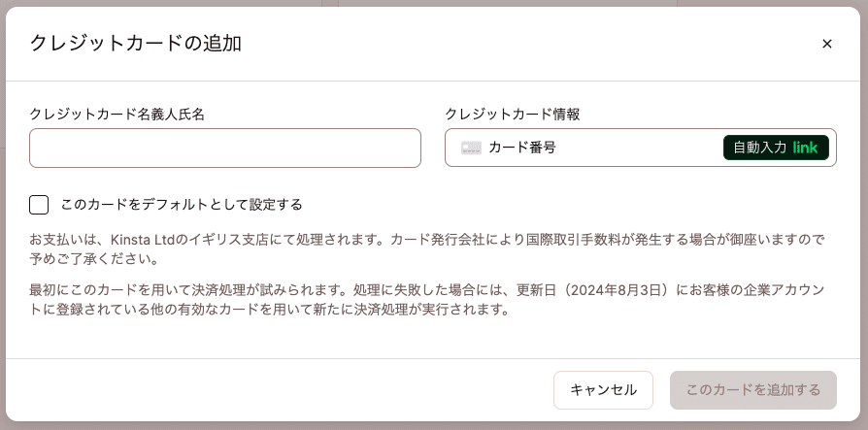The height and width of the screenshot is (430, 868).
Task: Focus the cardholder name input field
Action: 225,149
